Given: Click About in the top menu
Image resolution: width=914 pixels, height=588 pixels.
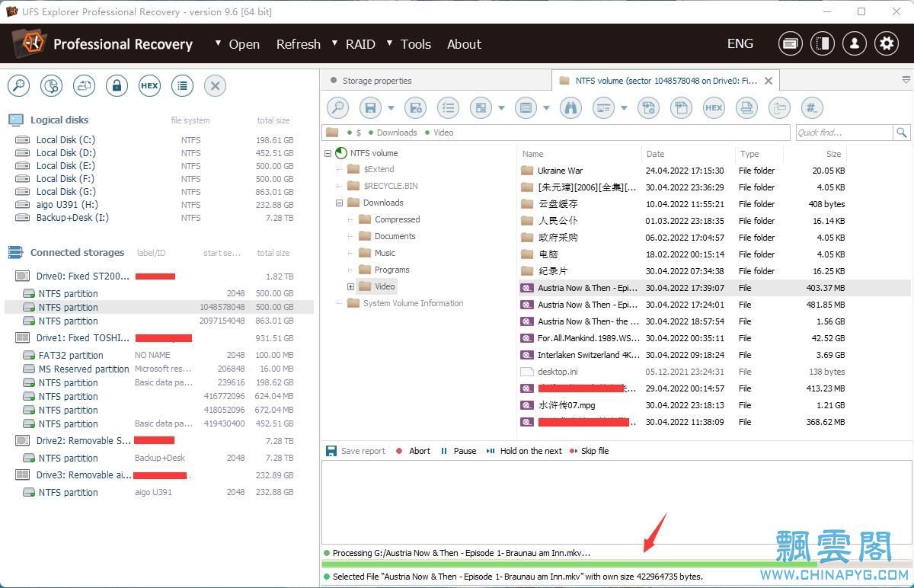Looking at the screenshot, I should (465, 44).
